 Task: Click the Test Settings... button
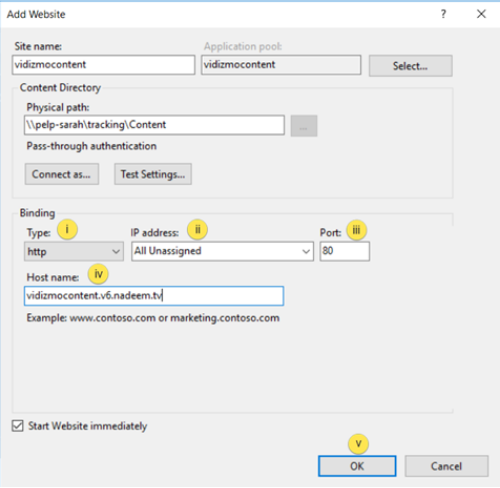[153, 174]
